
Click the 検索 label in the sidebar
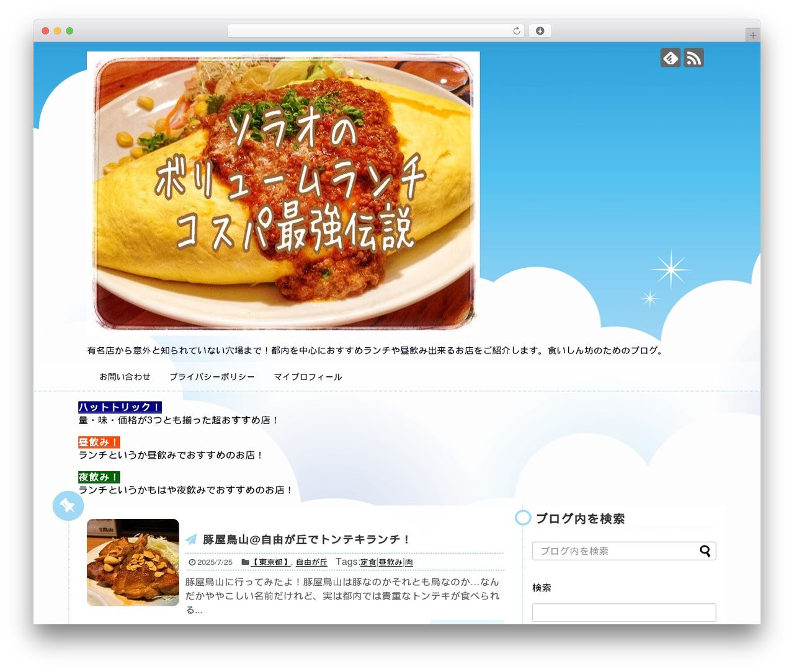click(542, 588)
